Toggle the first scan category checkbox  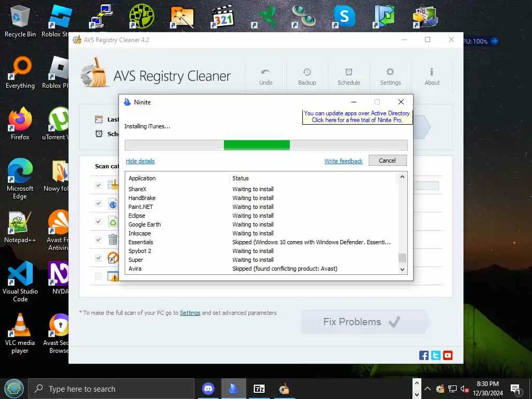[98, 185]
